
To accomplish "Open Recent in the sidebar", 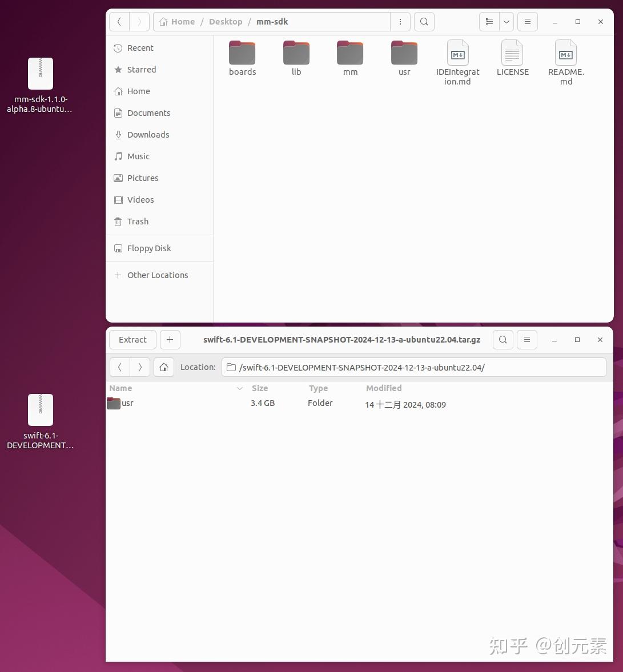I will pos(159,48).
